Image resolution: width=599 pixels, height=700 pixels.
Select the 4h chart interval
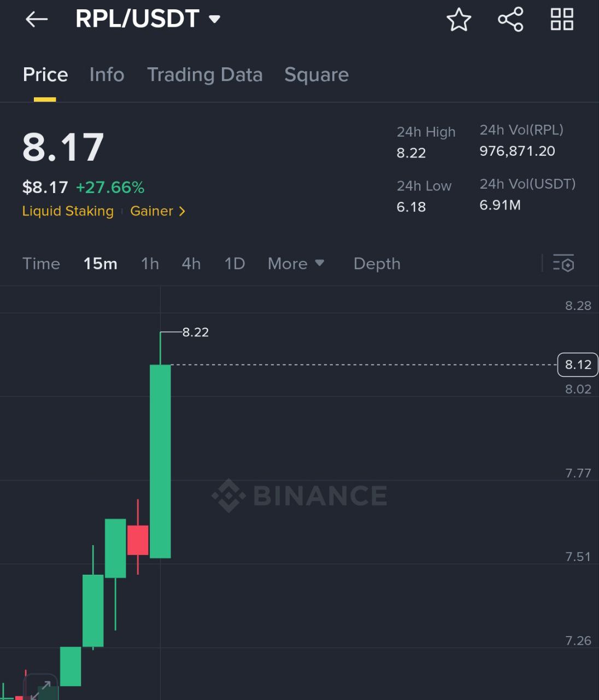pyautogui.click(x=191, y=264)
